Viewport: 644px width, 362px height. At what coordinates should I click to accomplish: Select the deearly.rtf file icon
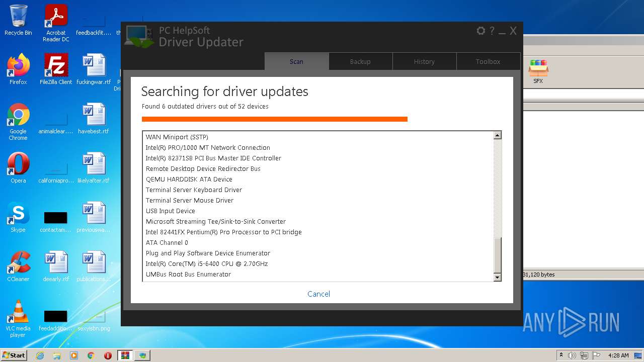pyautogui.click(x=56, y=266)
